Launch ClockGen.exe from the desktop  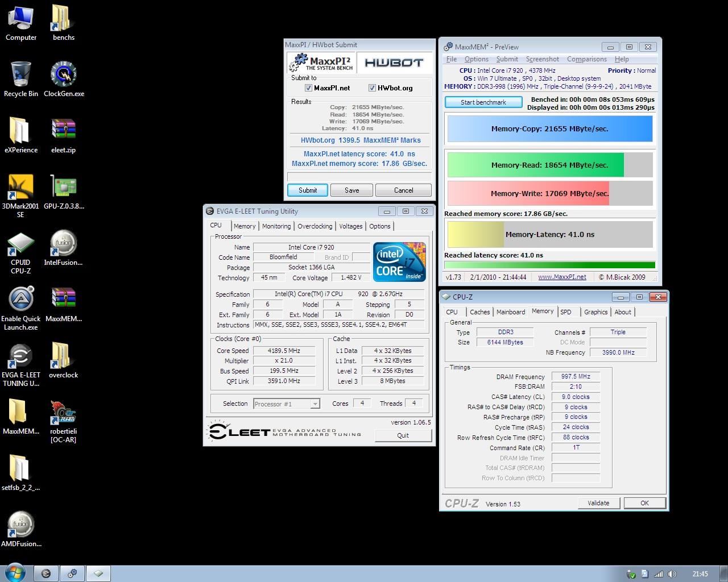[63, 79]
